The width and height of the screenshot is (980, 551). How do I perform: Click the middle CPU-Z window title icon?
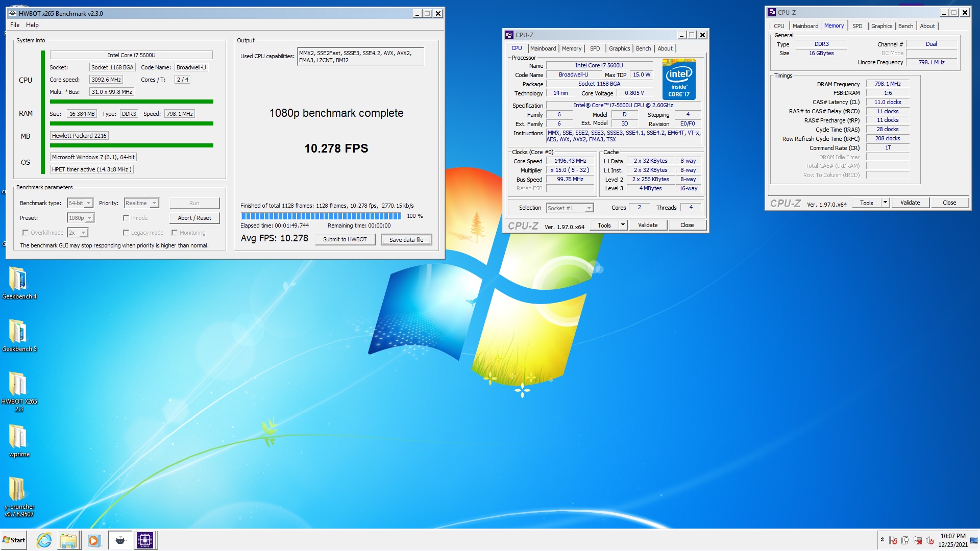click(x=509, y=35)
